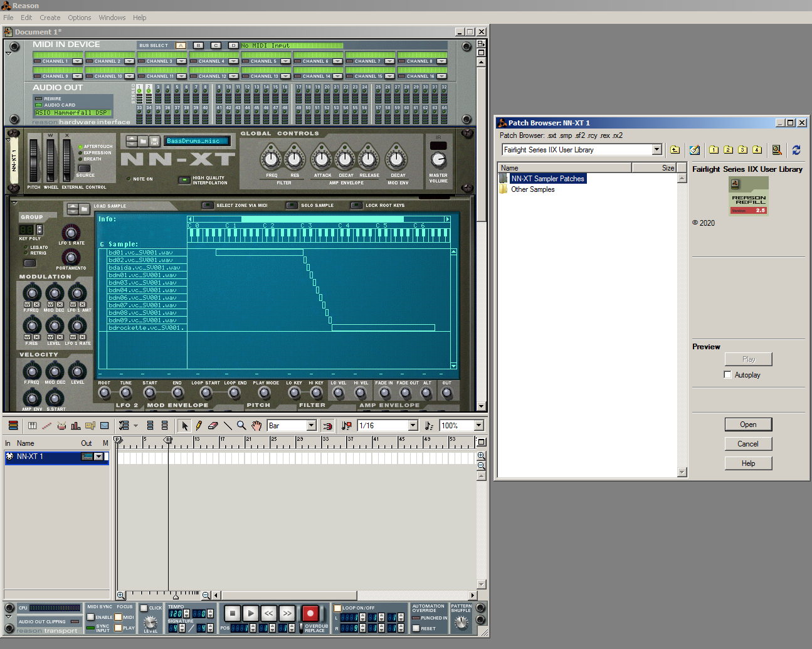The image size is (812, 649).
Task: Open the Create menu
Action: point(50,18)
